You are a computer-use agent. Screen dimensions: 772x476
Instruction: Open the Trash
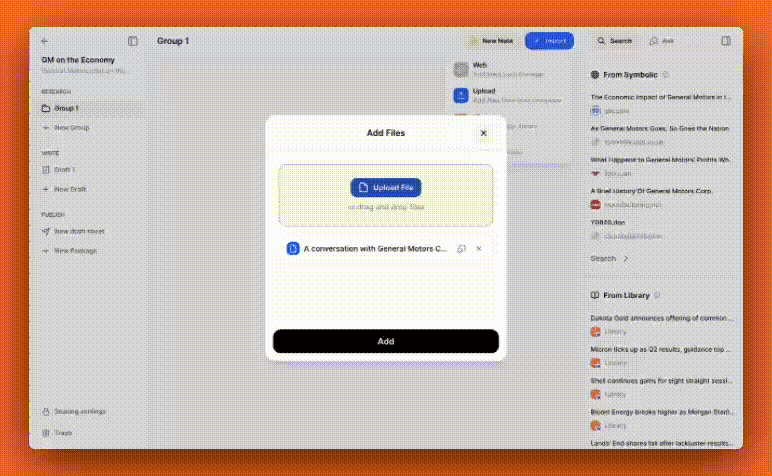coord(58,433)
